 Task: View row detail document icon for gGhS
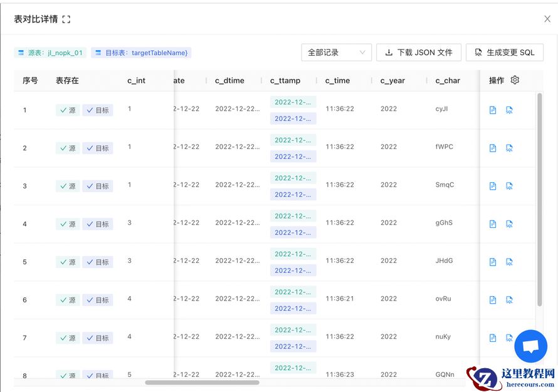click(x=493, y=224)
